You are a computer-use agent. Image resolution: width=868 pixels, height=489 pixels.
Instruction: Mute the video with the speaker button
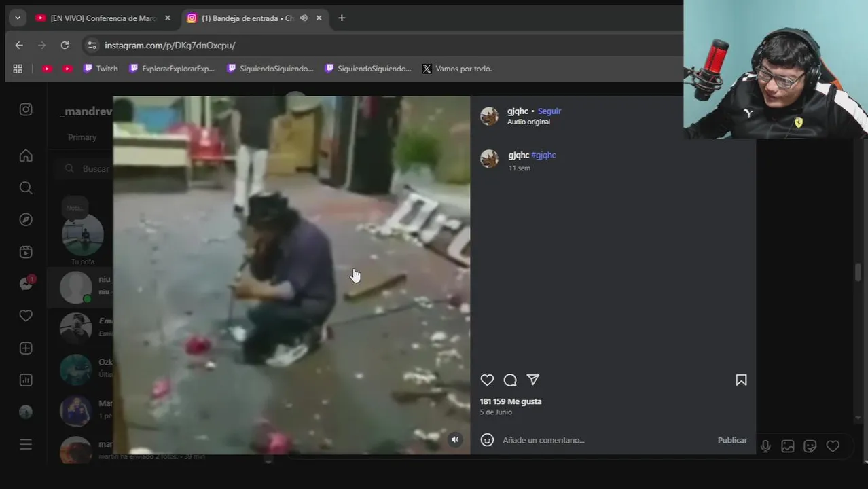click(455, 439)
